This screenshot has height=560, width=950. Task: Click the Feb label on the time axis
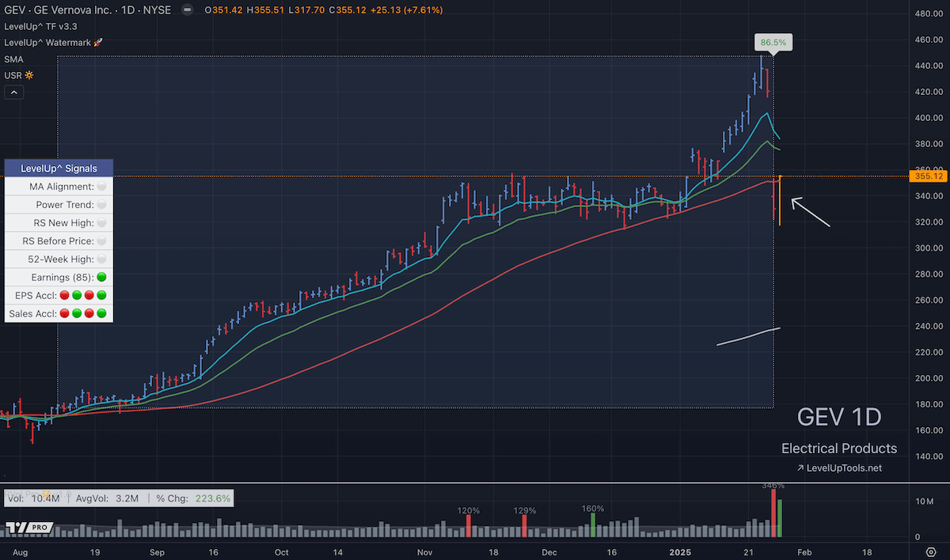[804, 552]
